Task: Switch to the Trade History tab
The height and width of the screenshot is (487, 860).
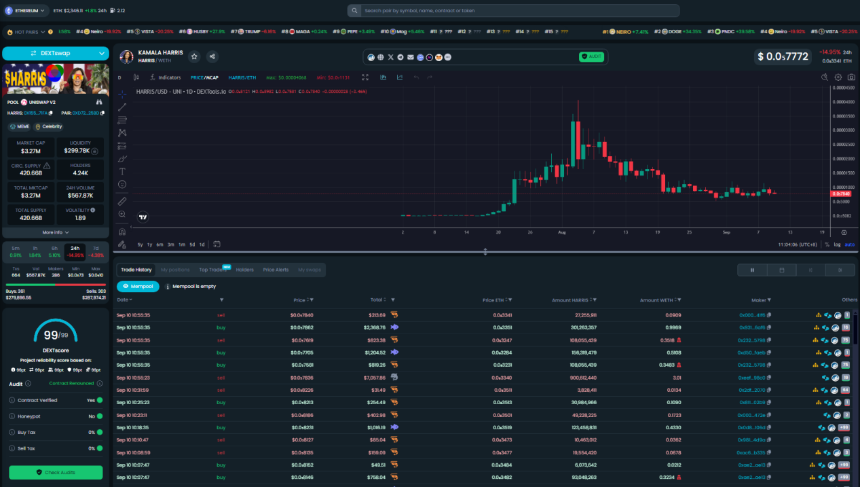Action: (x=136, y=270)
